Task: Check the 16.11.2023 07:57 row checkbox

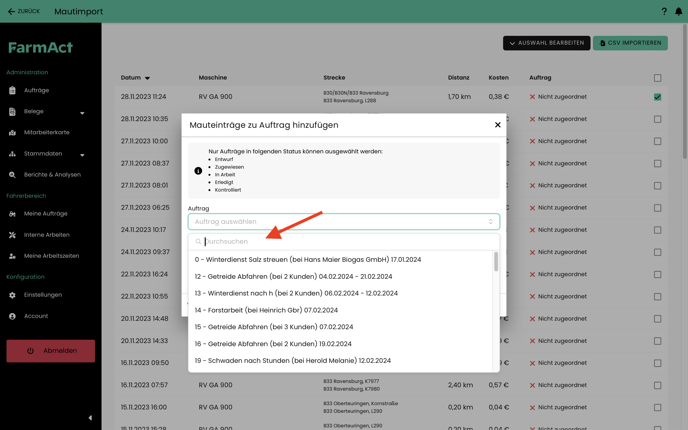Action: pyautogui.click(x=657, y=385)
